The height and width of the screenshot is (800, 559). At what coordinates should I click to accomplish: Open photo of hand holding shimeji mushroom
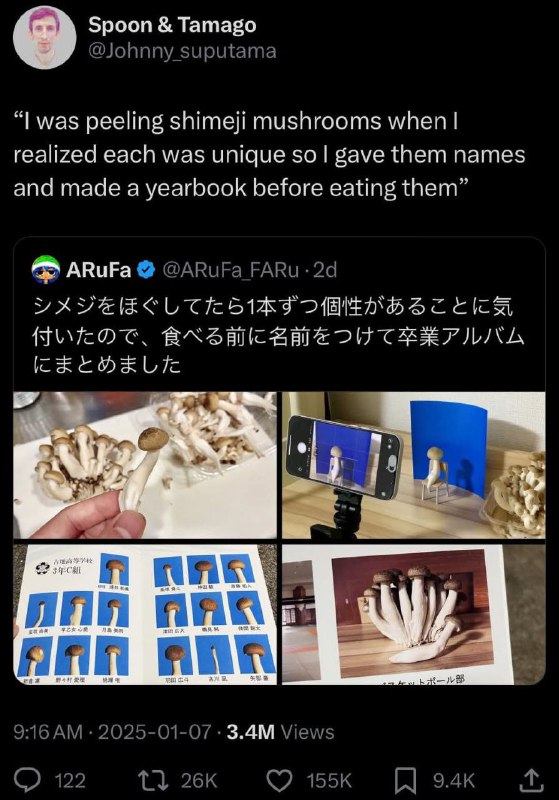point(145,465)
